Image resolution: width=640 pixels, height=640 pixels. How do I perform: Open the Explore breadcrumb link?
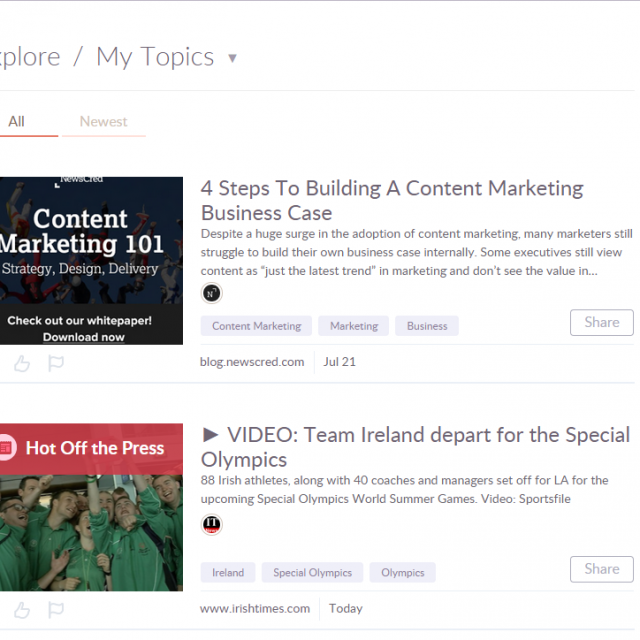point(30,56)
